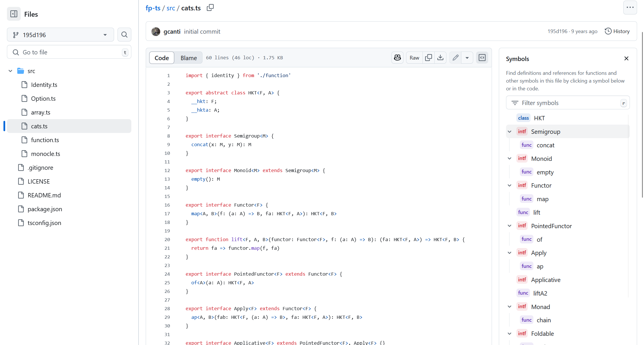Open the commit History link
The image size is (644, 345).
[x=617, y=31]
